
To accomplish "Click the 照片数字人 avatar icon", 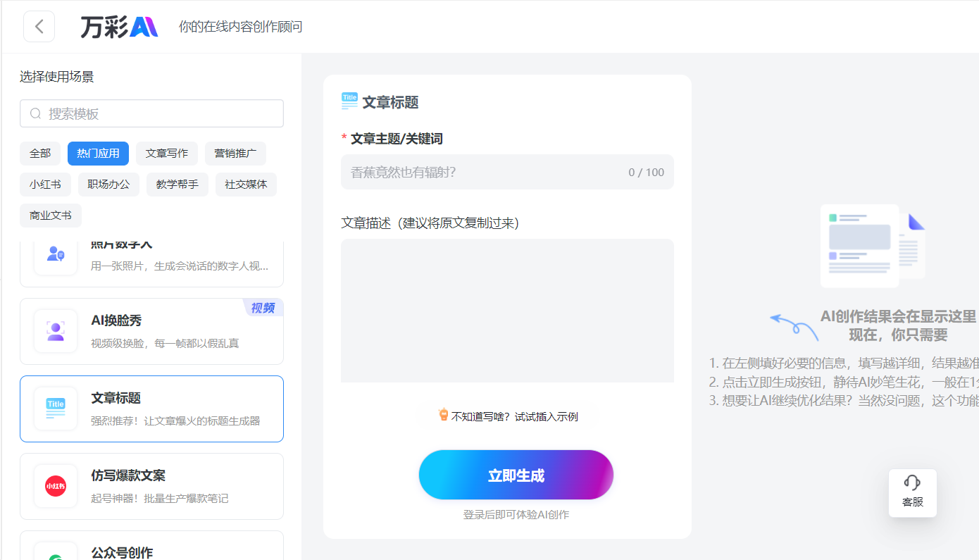I will pos(56,254).
